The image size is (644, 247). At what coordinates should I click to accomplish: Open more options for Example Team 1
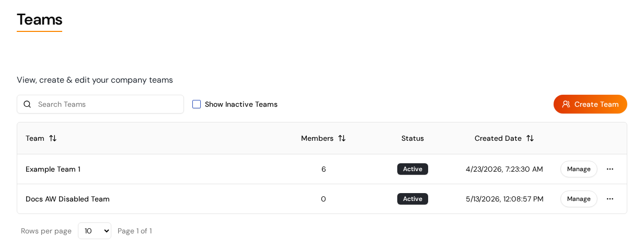coord(610,169)
